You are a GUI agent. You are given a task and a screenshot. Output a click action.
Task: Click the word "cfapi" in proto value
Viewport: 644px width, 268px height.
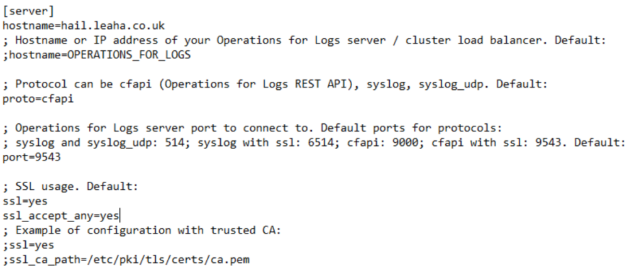[58, 99]
